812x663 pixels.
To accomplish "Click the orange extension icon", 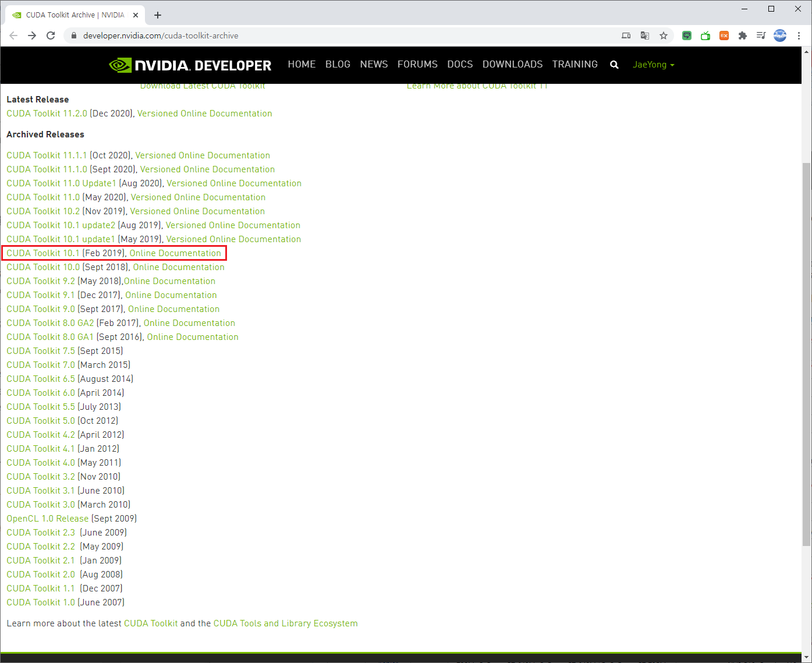I will tap(724, 36).
